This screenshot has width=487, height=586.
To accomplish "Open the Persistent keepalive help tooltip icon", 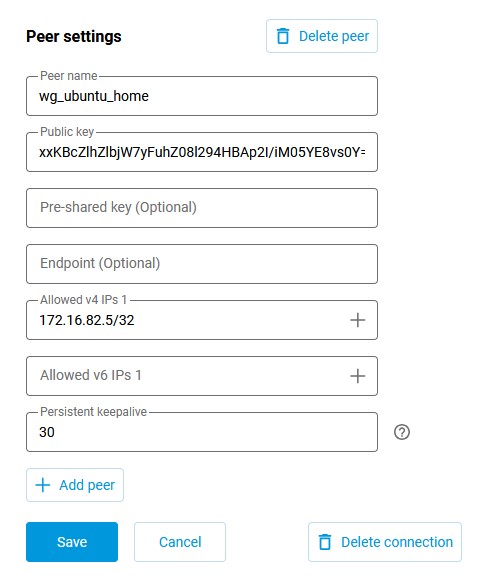I will click(x=402, y=432).
